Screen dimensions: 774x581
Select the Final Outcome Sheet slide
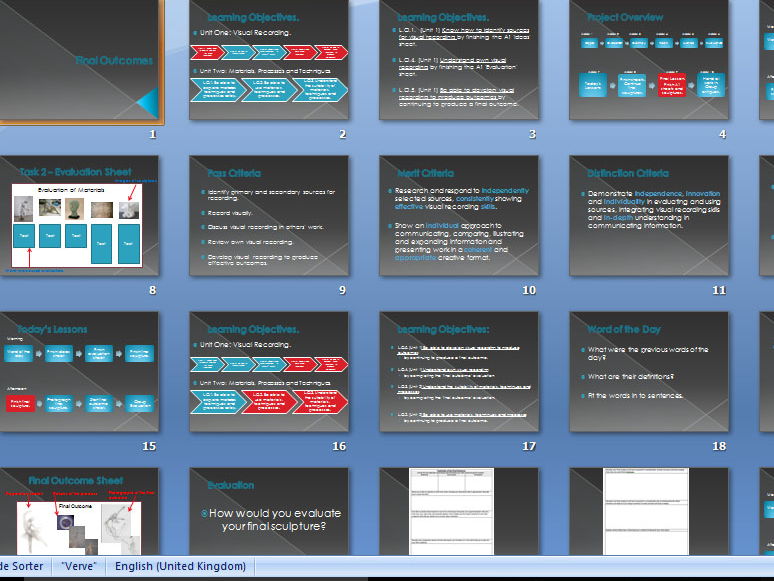click(x=79, y=511)
